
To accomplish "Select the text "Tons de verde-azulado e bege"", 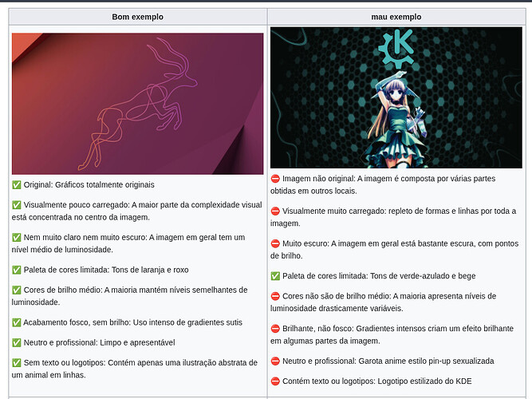I will [423, 276].
